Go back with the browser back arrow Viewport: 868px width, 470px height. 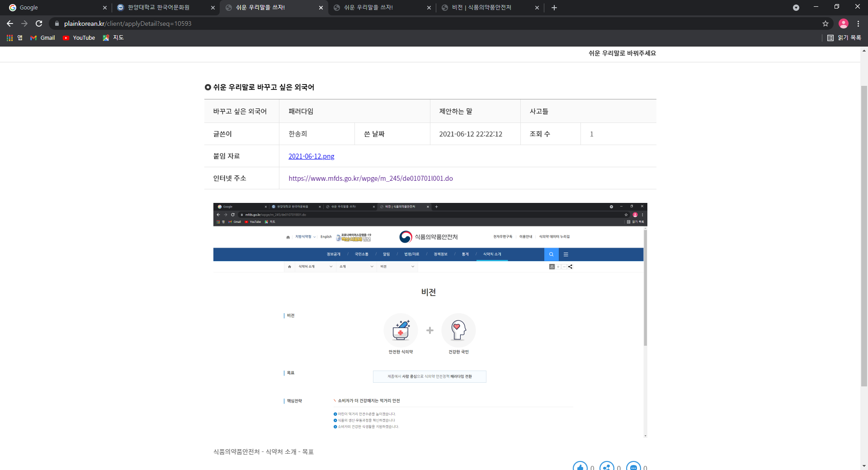tap(10, 23)
